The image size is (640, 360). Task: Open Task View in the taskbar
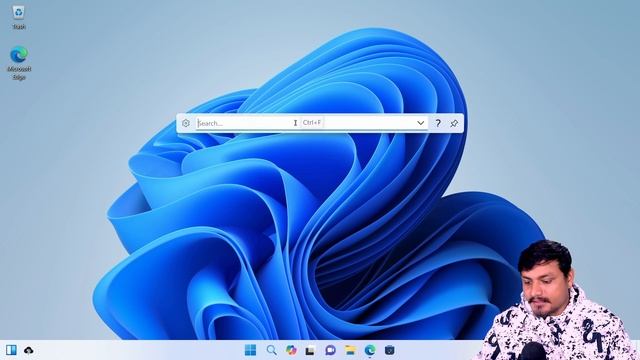tap(310, 350)
